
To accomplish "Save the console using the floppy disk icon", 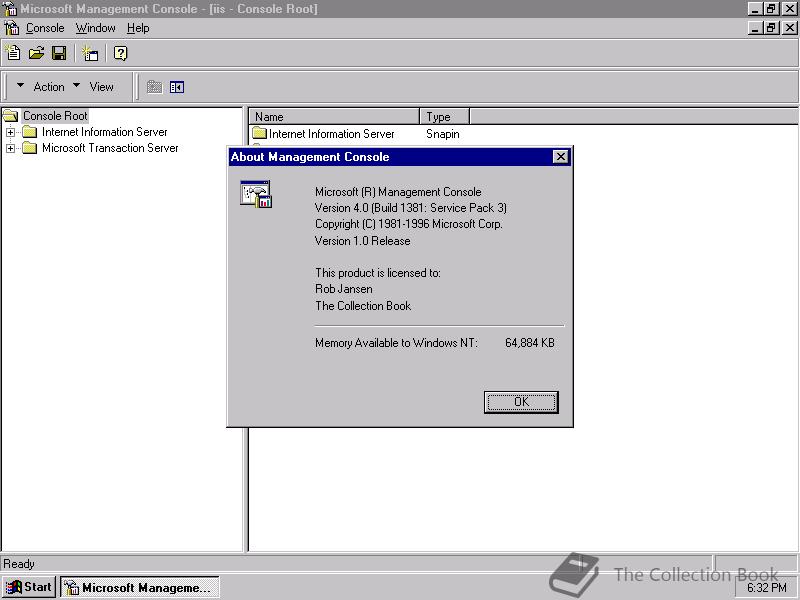I will coord(59,53).
